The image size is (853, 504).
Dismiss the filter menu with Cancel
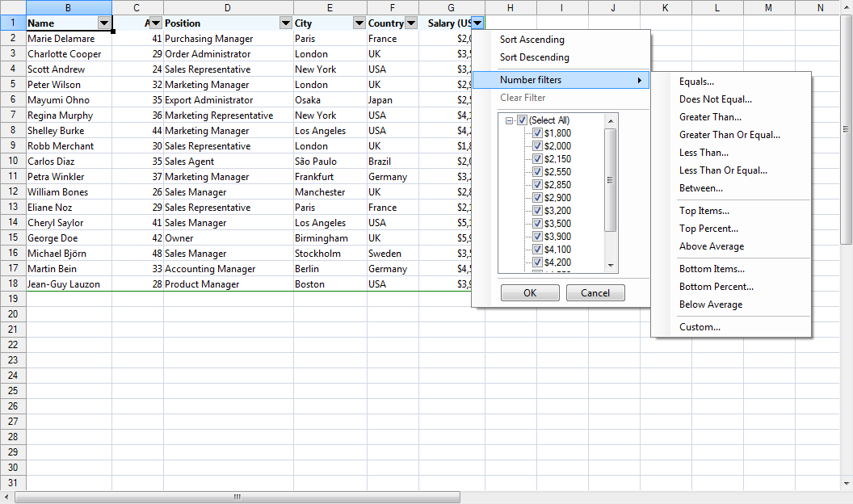coord(595,293)
